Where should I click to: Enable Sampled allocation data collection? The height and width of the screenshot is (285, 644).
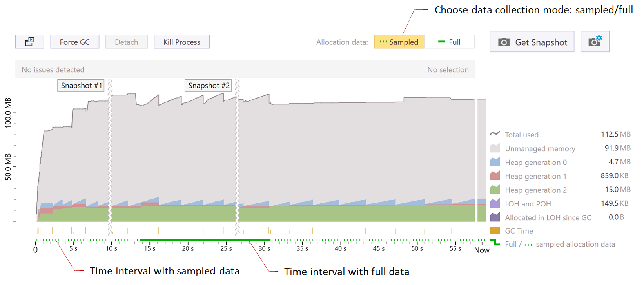tap(399, 42)
